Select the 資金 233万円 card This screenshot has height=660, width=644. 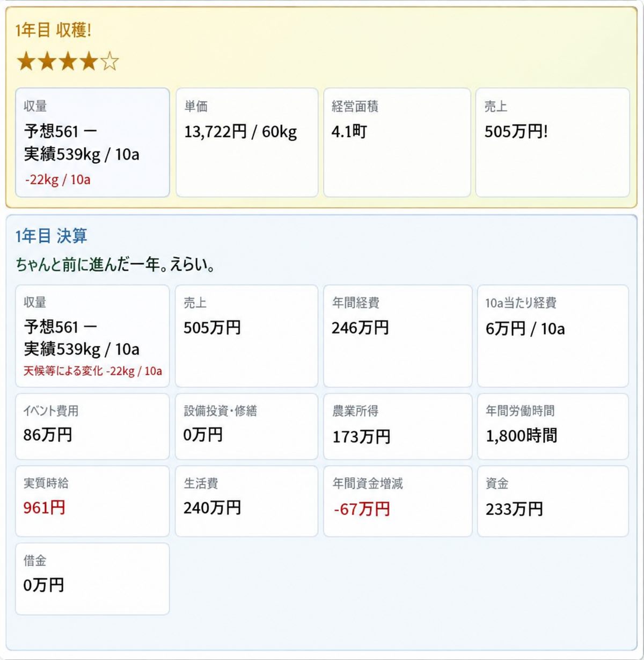tap(553, 501)
